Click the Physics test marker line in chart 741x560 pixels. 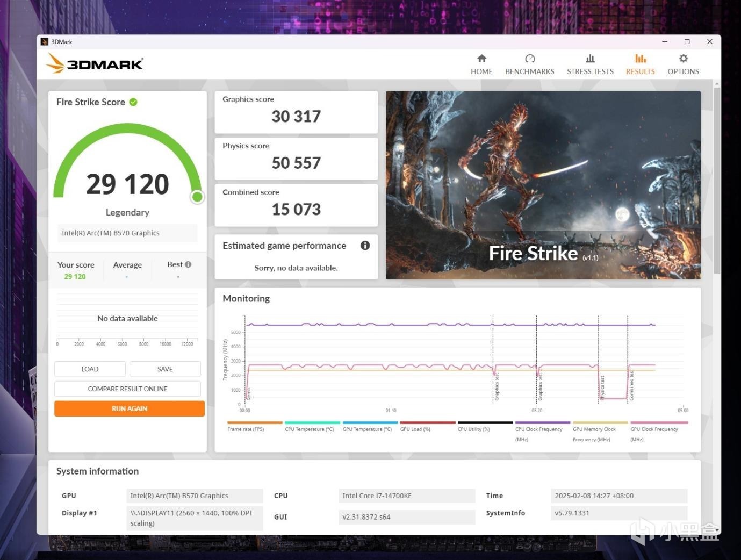tap(599, 360)
